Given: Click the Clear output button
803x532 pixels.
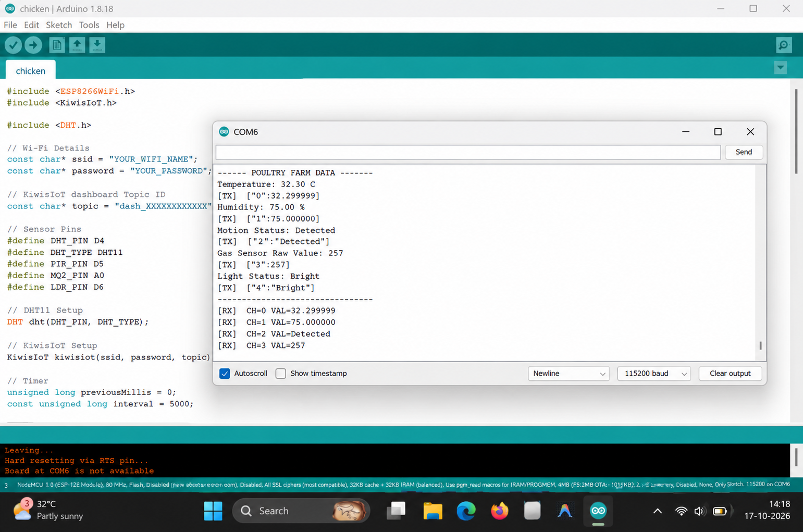Looking at the screenshot, I should 730,374.
